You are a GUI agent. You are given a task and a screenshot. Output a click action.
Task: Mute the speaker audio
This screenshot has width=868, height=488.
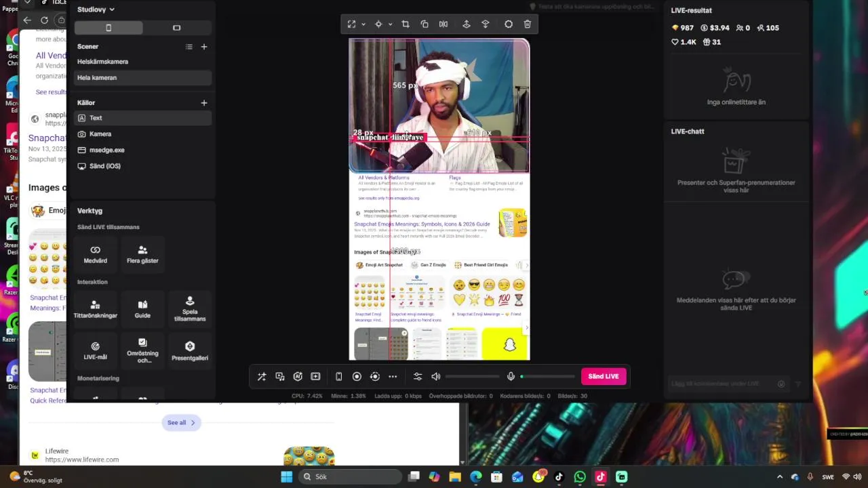coord(436,377)
